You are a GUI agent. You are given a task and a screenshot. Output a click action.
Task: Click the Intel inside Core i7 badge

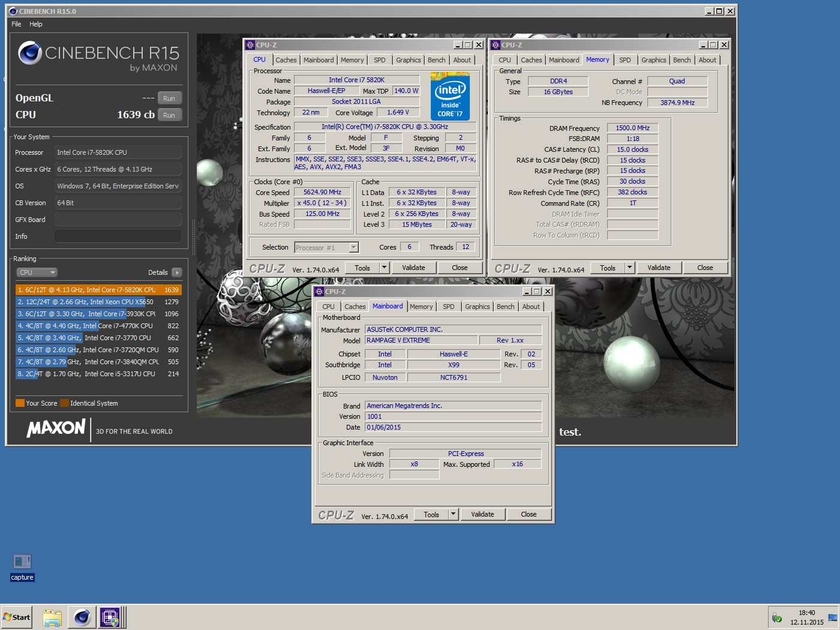(x=450, y=96)
